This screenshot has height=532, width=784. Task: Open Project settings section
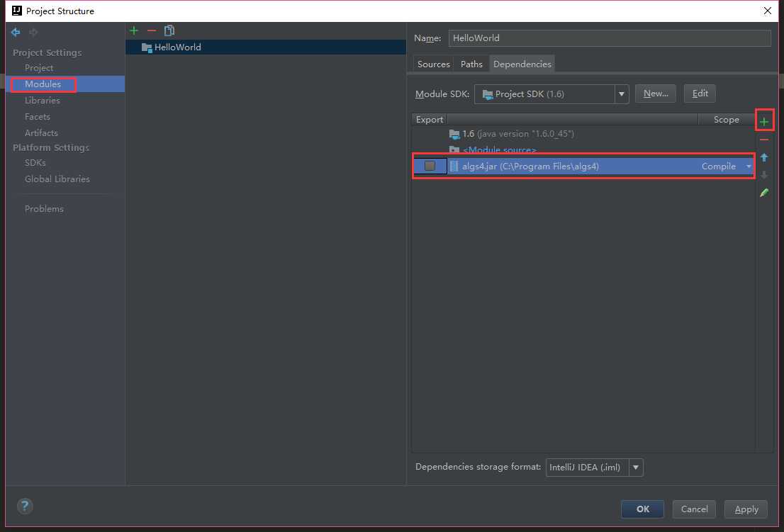pyautogui.click(x=39, y=67)
